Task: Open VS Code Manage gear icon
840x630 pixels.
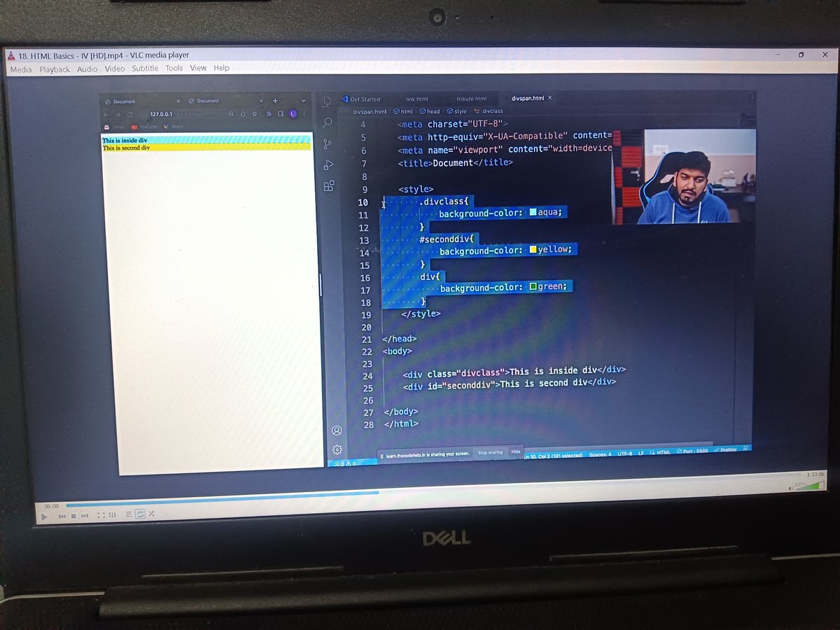Action: point(337,449)
